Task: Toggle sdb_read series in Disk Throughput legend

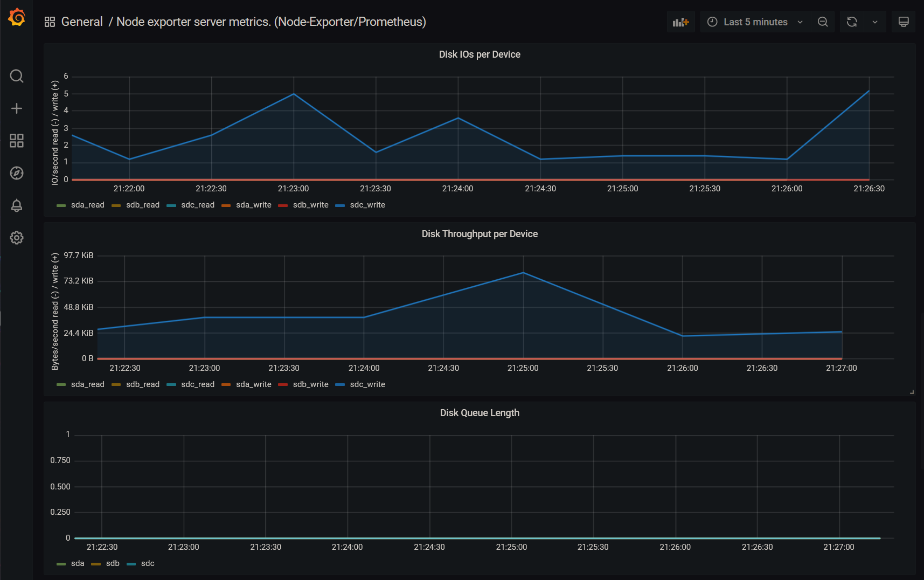Action: coord(143,384)
